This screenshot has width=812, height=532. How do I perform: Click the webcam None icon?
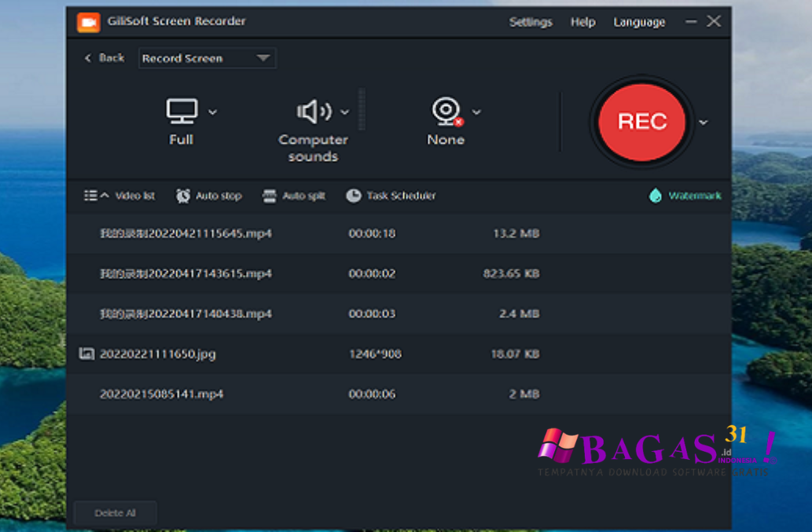tap(447, 112)
